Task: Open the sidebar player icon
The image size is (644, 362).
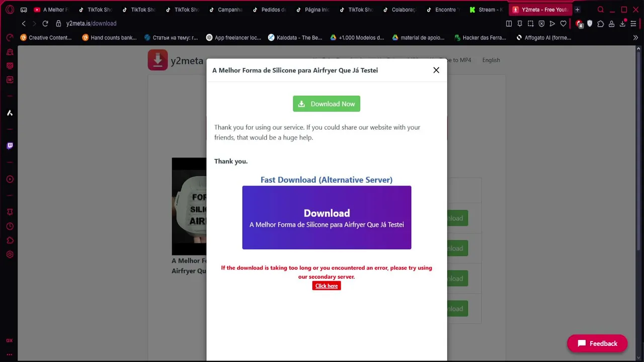Action: (x=10, y=179)
